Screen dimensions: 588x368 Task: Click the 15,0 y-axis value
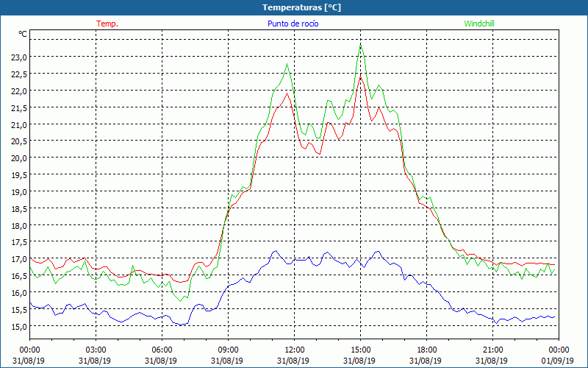(x=19, y=326)
